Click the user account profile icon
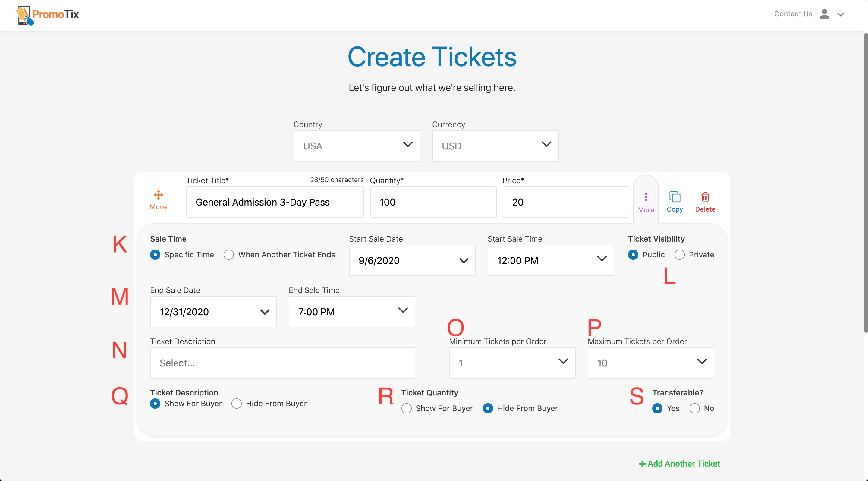The image size is (868, 481). click(x=824, y=14)
